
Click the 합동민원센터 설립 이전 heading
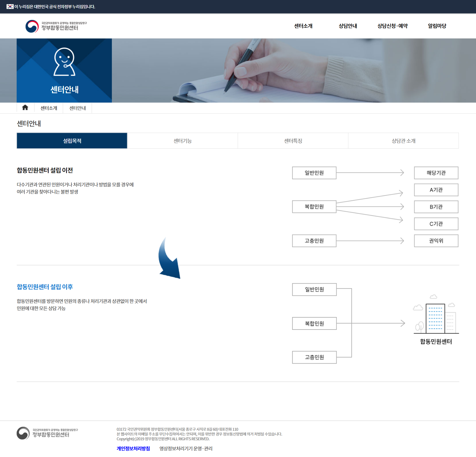click(x=45, y=170)
